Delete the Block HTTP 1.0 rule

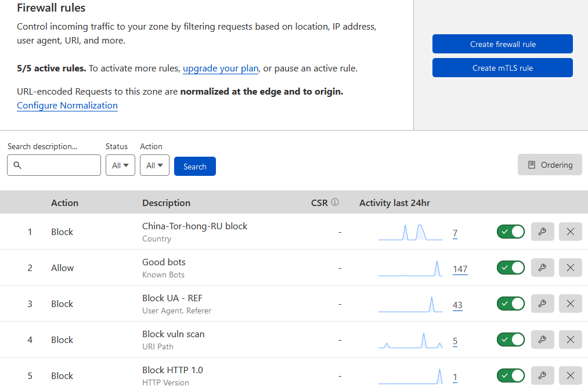[570, 376]
